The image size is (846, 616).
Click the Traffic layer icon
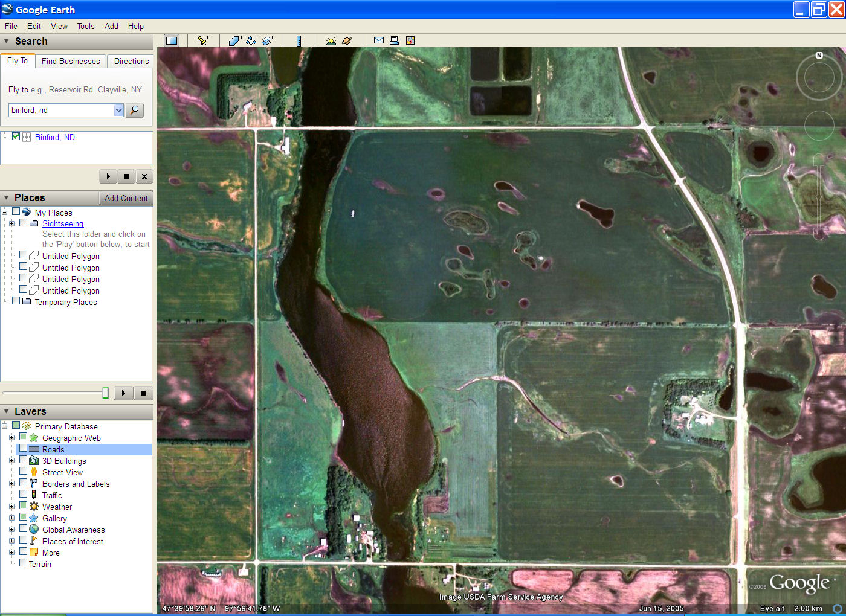point(34,495)
